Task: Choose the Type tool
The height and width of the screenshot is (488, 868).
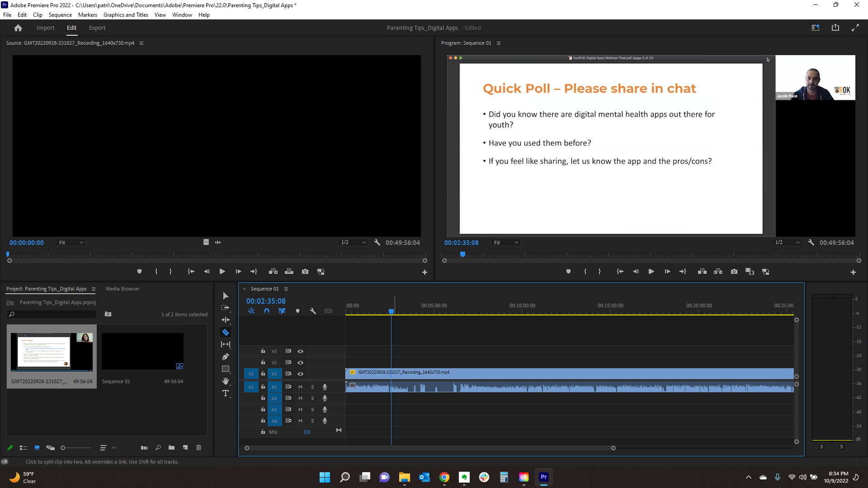Action: click(x=226, y=394)
